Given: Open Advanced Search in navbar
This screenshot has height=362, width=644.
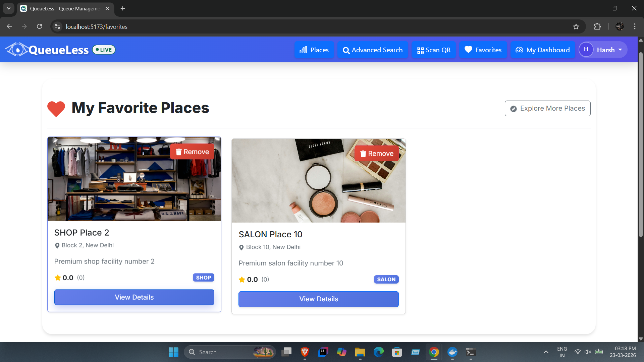Looking at the screenshot, I should pyautogui.click(x=373, y=50).
